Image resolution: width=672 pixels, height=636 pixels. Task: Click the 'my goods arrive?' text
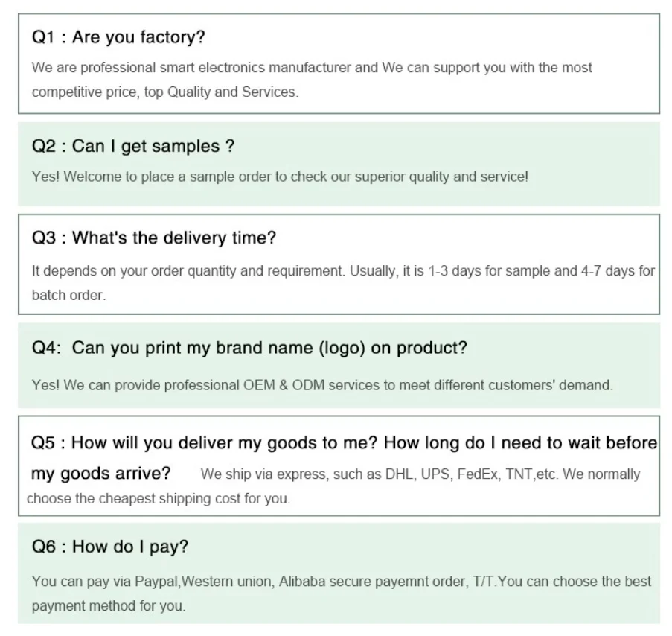point(100,474)
